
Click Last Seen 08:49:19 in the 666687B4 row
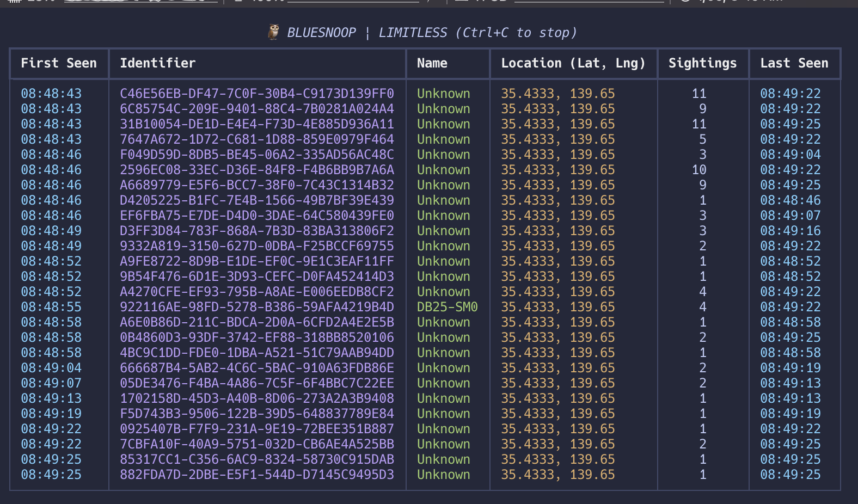790,368
